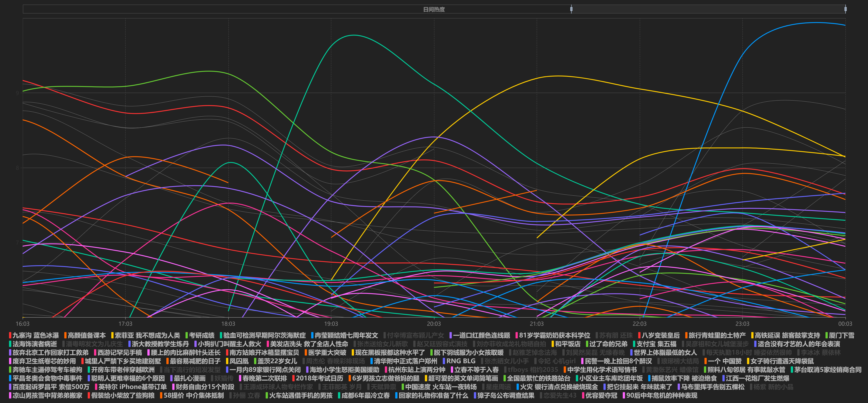
Task: Toggle 獐子岛公布调查结果 legend entry
Action: pos(504,396)
